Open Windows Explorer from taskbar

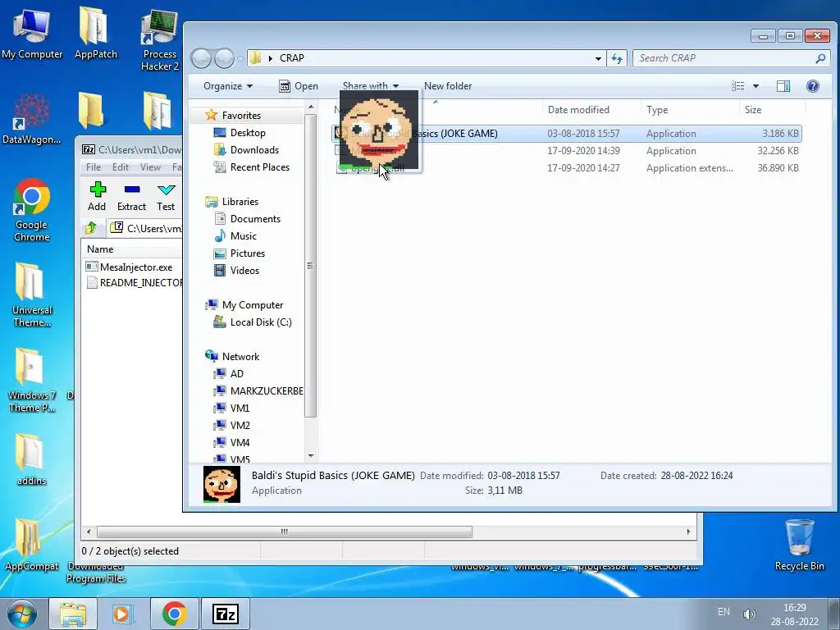click(73, 614)
